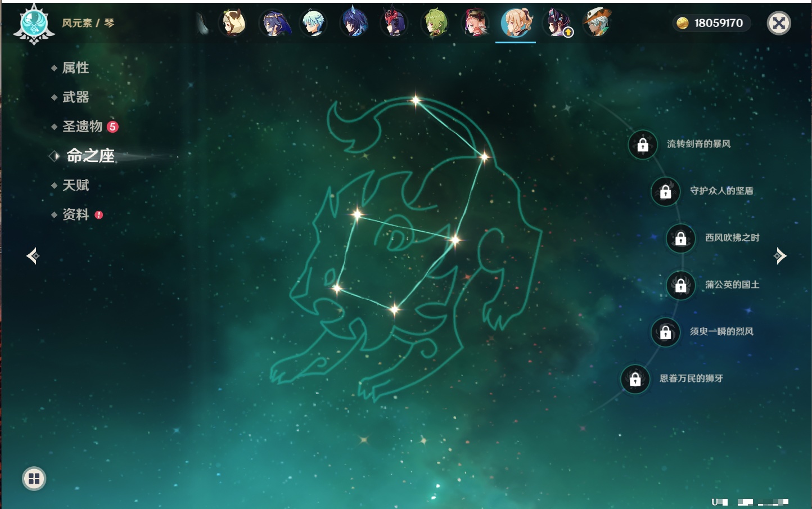This screenshot has width=812, height=509.
Task: Go to previous character with left arrow
Action: [x=33, y=256]
